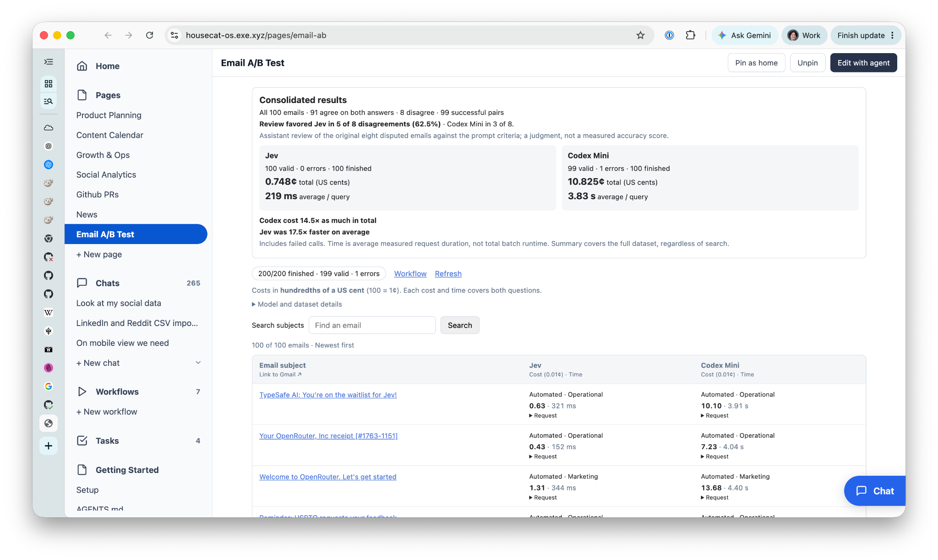938x560 pixels.
Task: Open the Growth & Ops page
Action: pos(103,155)
